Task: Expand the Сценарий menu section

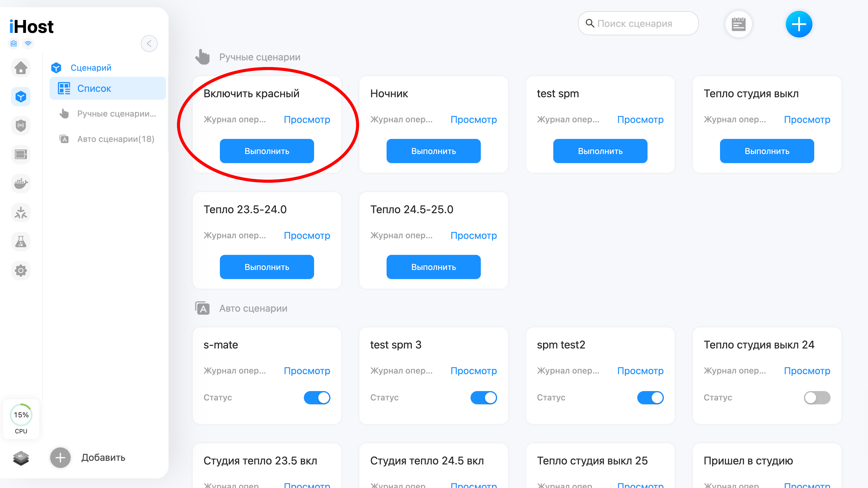Action: 91,68
